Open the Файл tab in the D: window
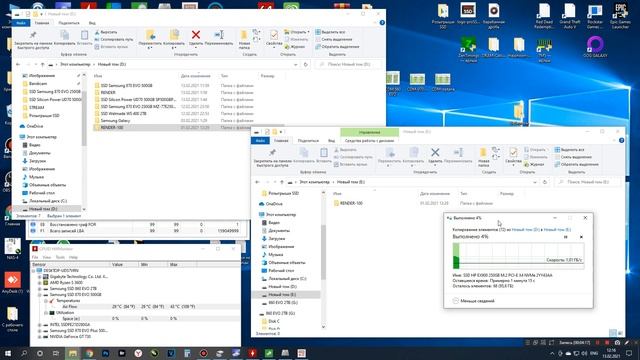This screenshot has width=640, height=360. pos(21,23)
